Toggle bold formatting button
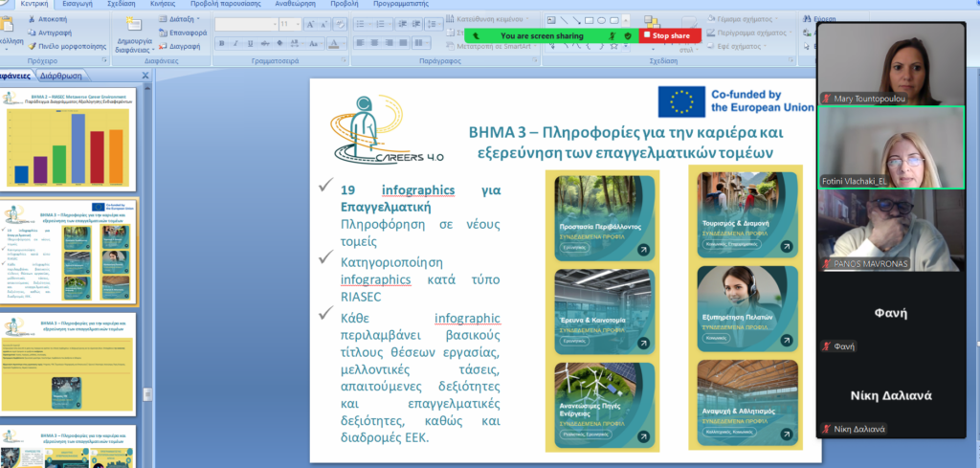Screen dimensions: 980x468 pos(221,44)
